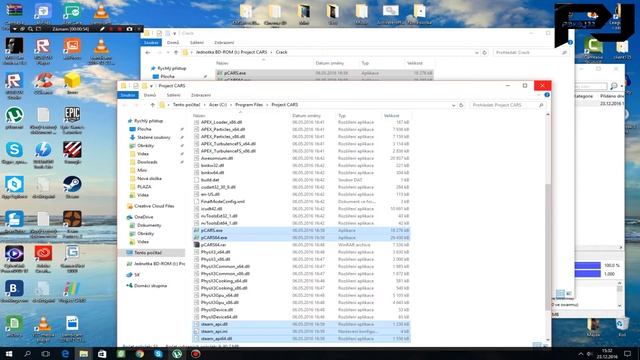Open the Soubor tab in Project CARS window
This screenshot has height=360, width=640.
(128, 95)
